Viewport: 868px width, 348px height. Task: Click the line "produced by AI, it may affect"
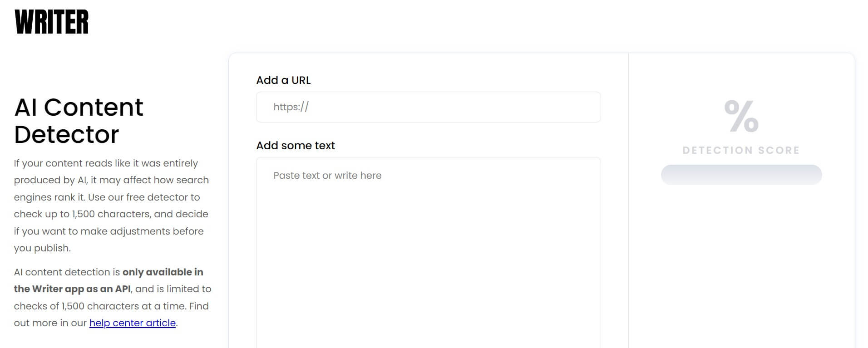click(x=111, y=180)
